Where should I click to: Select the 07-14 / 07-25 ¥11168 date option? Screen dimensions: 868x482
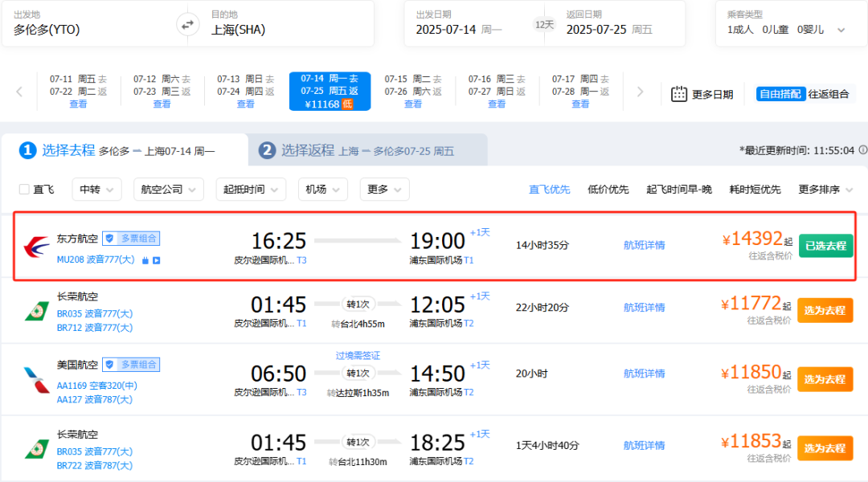330,92
